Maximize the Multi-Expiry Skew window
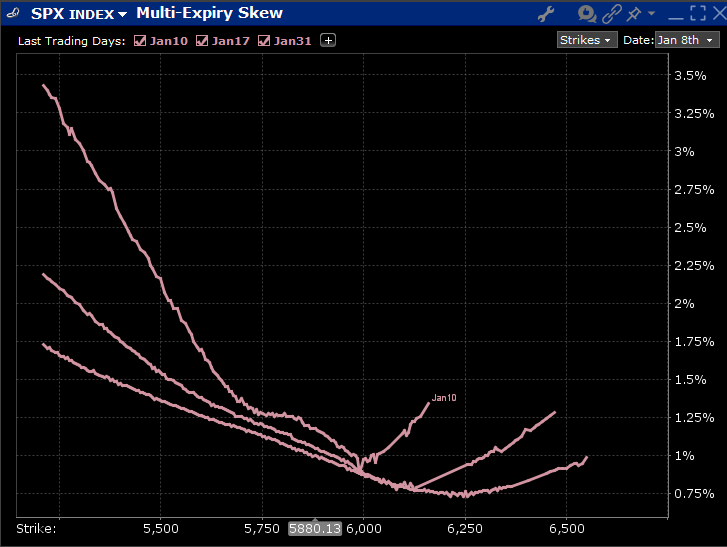 click(x=698, y=13)
